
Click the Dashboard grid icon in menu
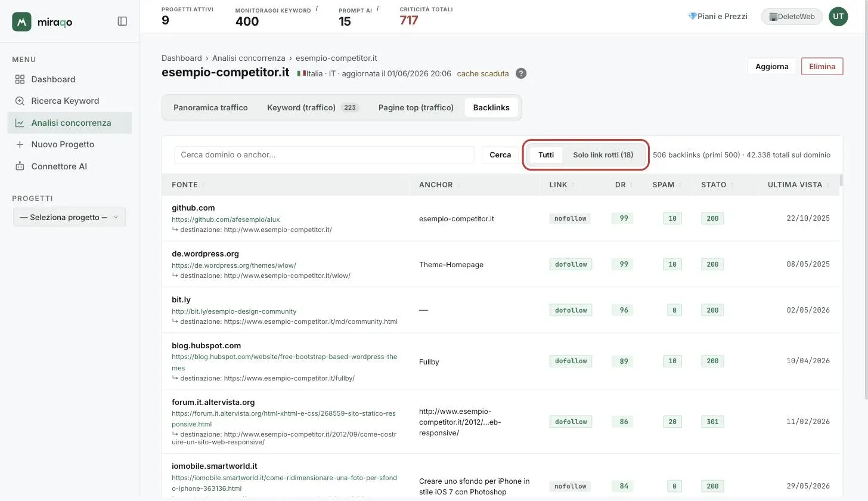(x=20, y=79)
